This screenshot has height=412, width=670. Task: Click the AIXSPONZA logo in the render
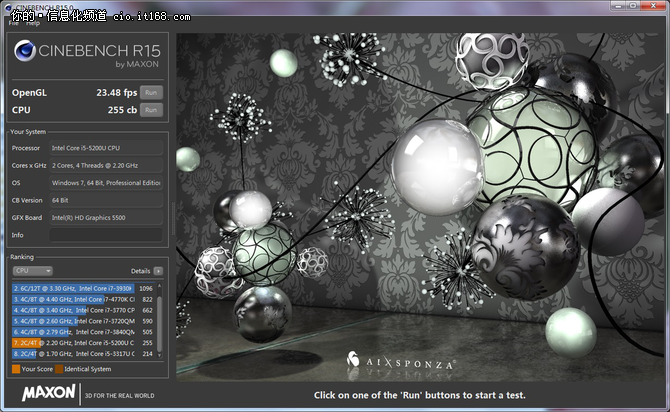point(401,362)
